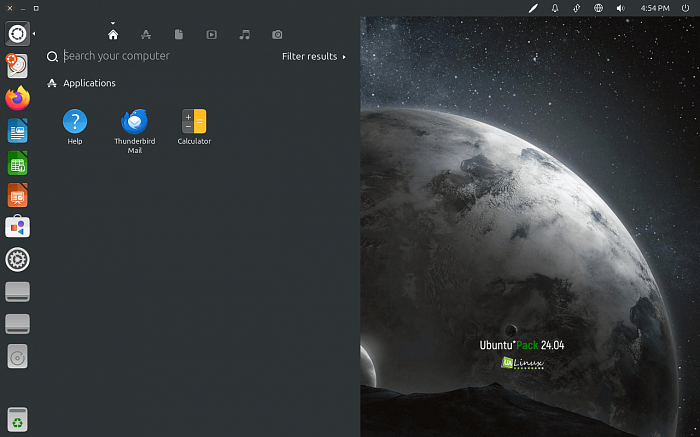Open the notifications bell indicator

[555, 8]
